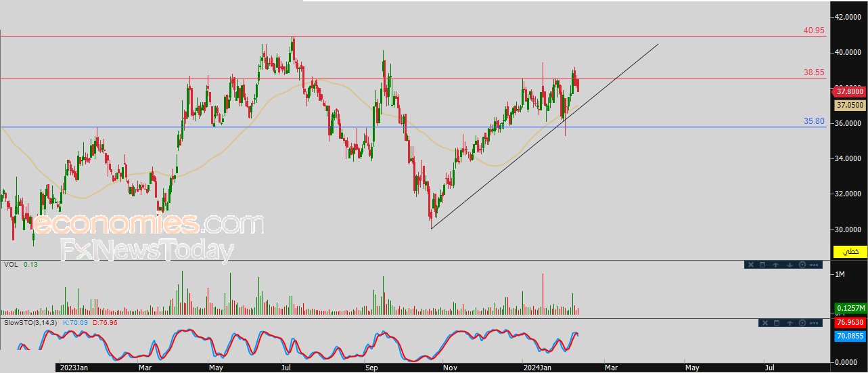868x373 pixels.
Task: Open SlowSTO indicator settings gear
Action: tap(802, 323)
